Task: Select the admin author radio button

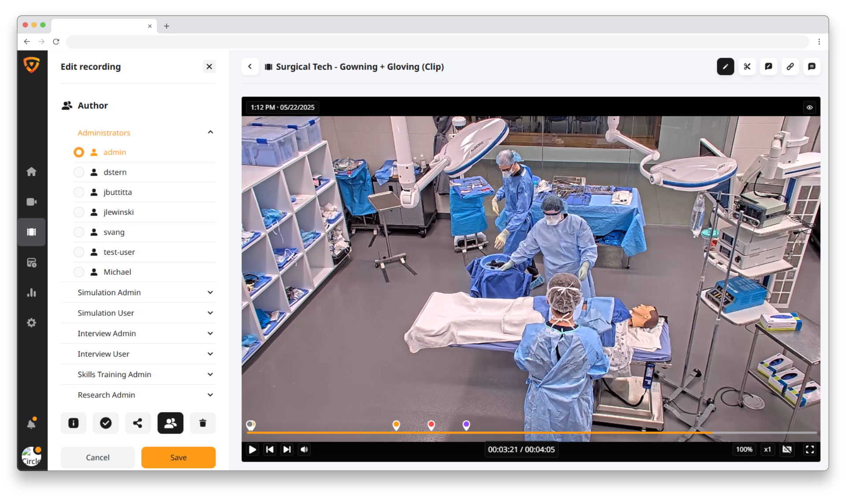Action: (79, 152)
